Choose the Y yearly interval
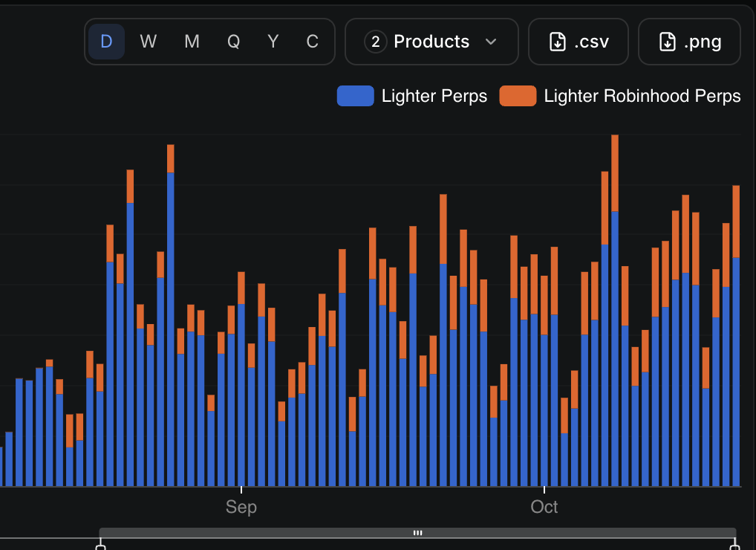Image resolution: width=756 pixels, height=550 pixels. [273, 42]
